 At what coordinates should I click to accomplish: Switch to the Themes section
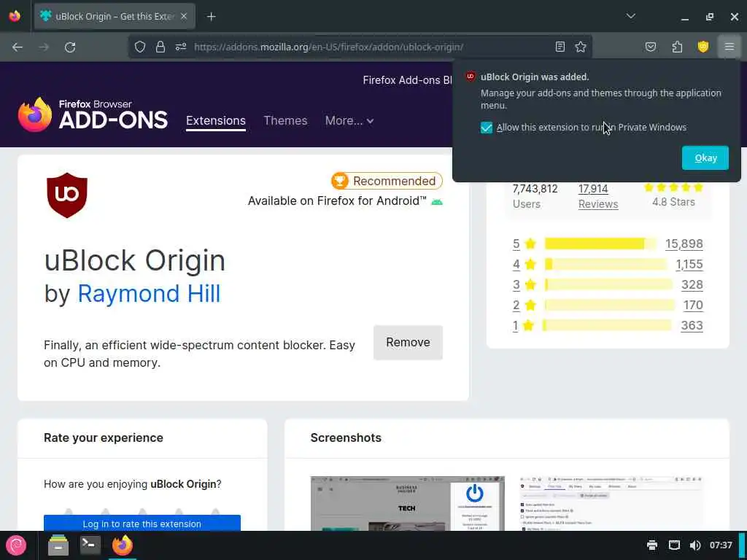click(x=285, y=120)
